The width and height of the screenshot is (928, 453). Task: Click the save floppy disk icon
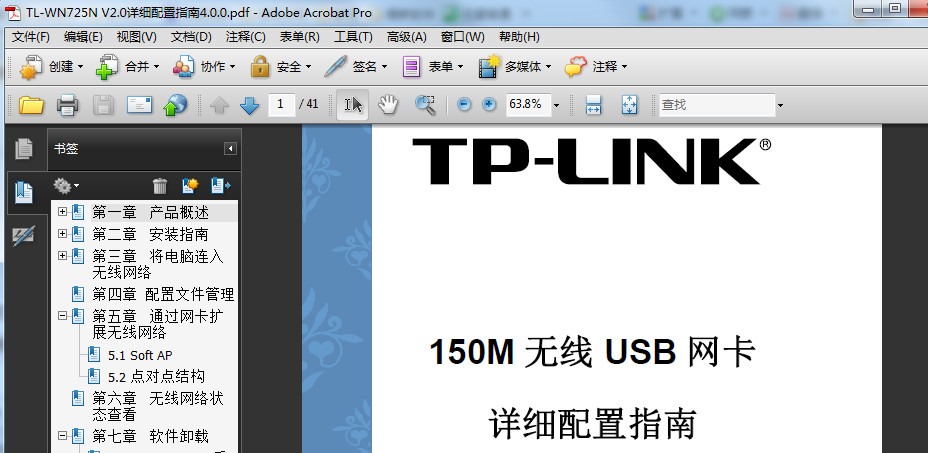coord(104,105)
